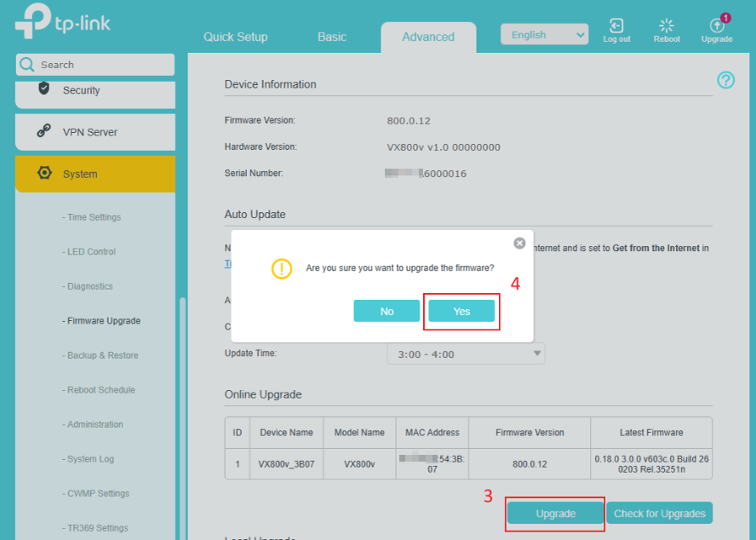Open Backup & Restore in the sidebar
Screen dimensions: 756x540
point(102,355)
